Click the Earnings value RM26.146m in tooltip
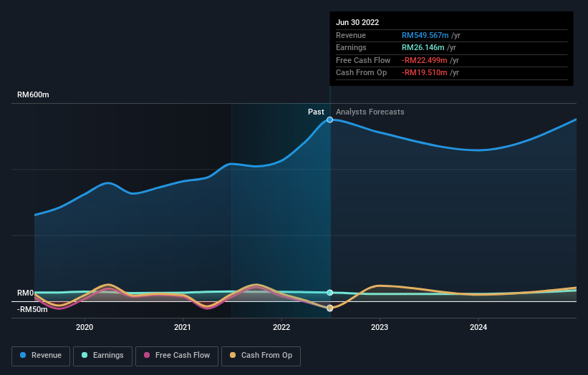588x375 pixels. pos(423,47)
